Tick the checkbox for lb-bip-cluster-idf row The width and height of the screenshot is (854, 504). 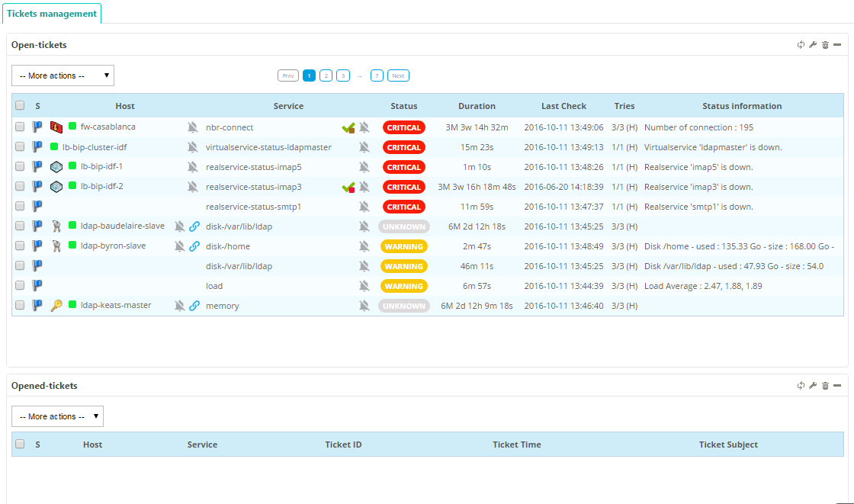(x=20, y=147)
